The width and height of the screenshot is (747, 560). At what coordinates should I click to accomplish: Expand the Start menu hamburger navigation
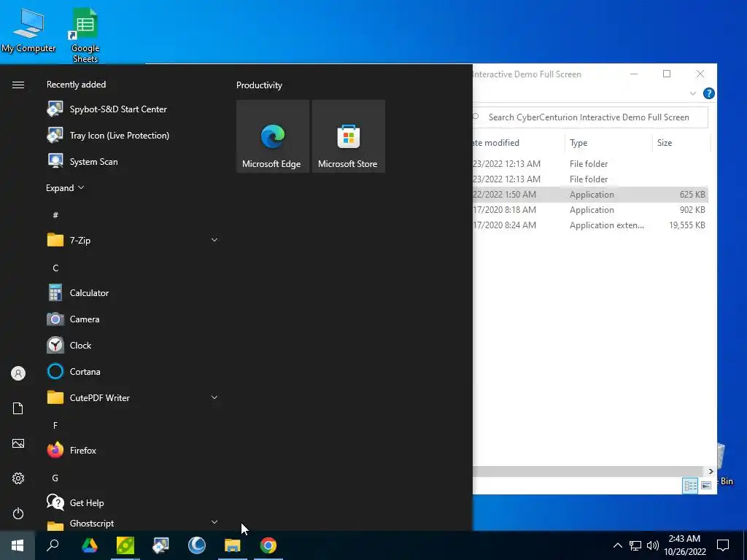[x=18, y=85]
